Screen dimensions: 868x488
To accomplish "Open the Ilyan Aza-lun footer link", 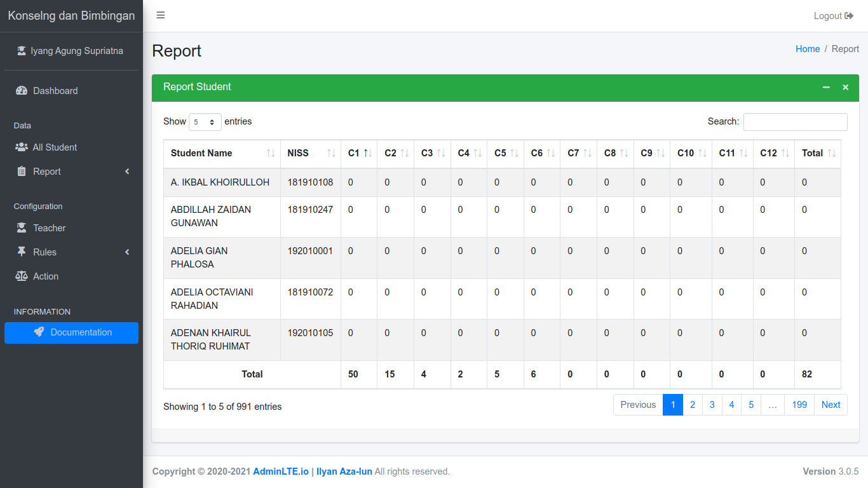I will click(x=344, y=471).
